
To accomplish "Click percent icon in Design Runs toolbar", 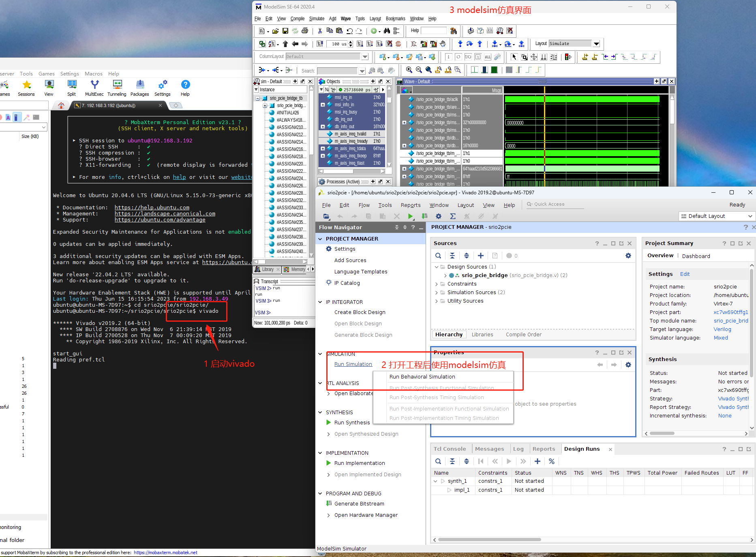I will pos(551,461).
